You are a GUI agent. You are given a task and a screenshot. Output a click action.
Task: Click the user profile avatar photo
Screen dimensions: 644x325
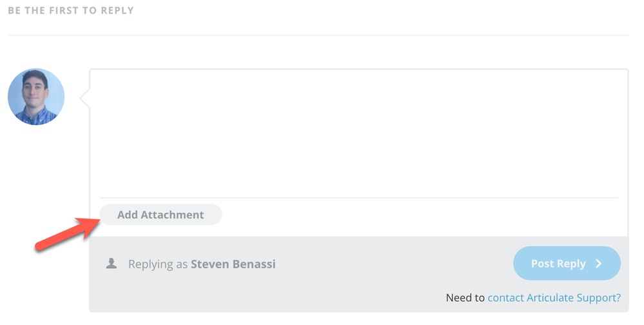(x=36, y=95)
